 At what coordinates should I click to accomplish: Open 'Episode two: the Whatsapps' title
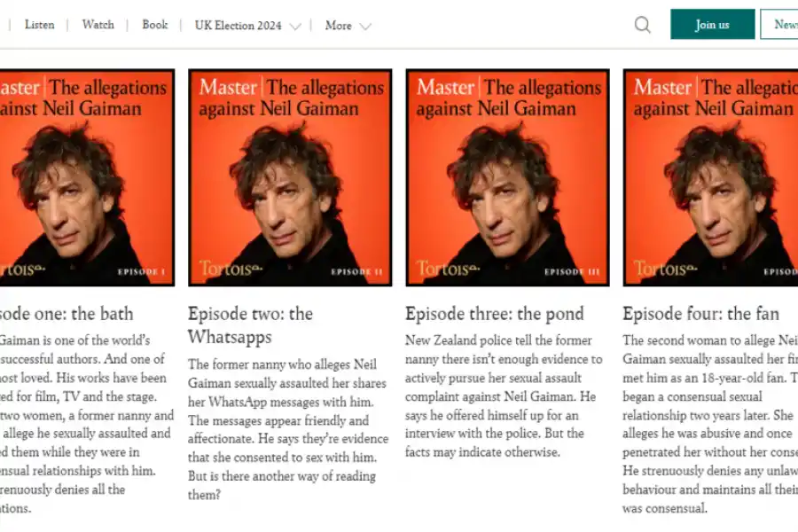pos(250,325)
